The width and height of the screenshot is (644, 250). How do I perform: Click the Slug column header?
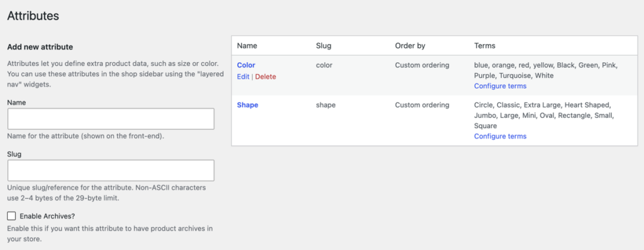pyautogui.click(x=324, y=46)
